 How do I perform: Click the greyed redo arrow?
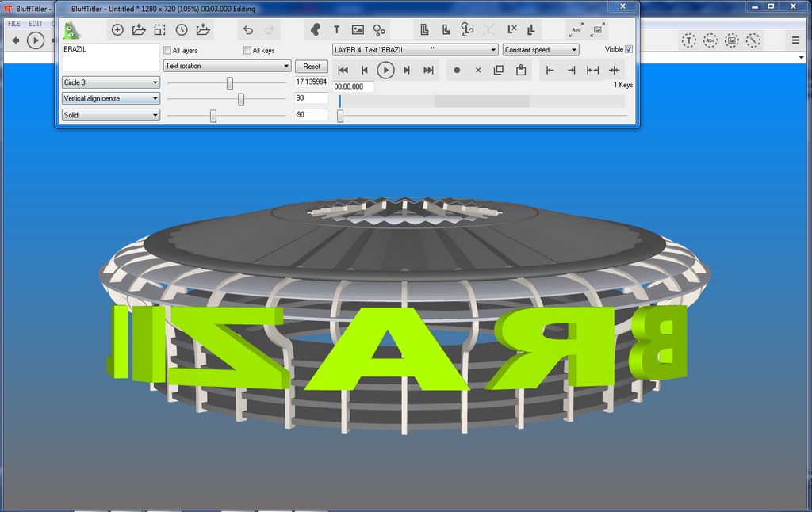270,30
